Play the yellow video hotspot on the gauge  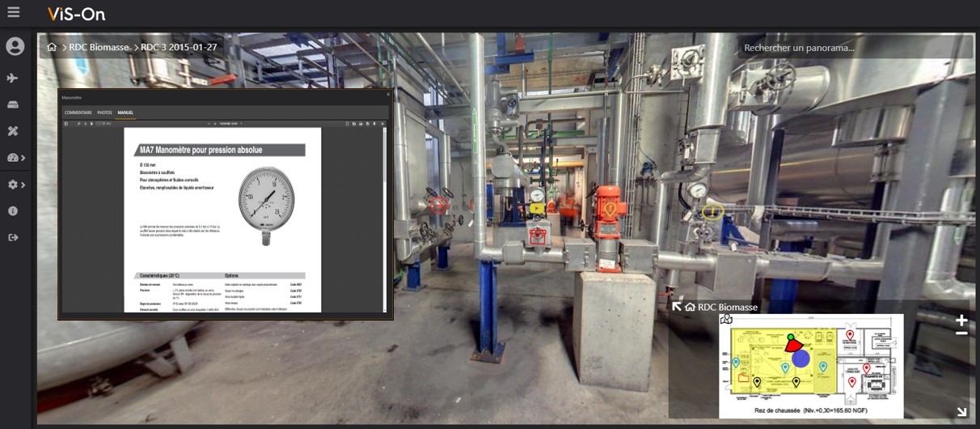coord(537,209)
